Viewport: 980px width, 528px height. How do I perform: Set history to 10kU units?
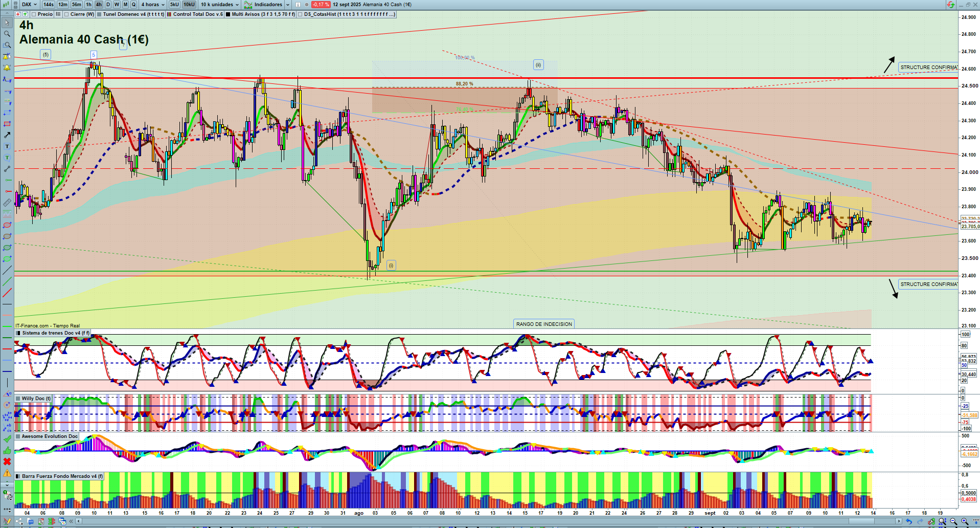coord(189,5)
